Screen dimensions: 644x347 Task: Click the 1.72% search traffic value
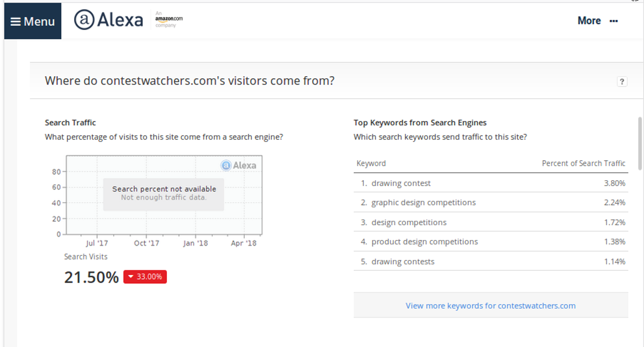(x=614, y=222)
